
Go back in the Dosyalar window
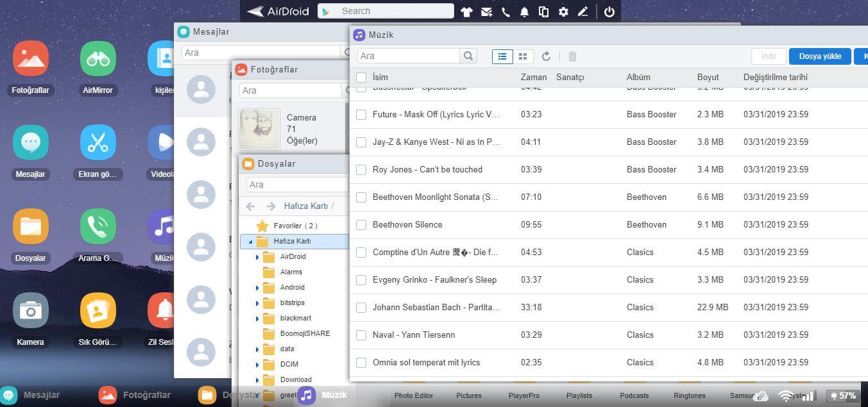click(x=250, y=206)
